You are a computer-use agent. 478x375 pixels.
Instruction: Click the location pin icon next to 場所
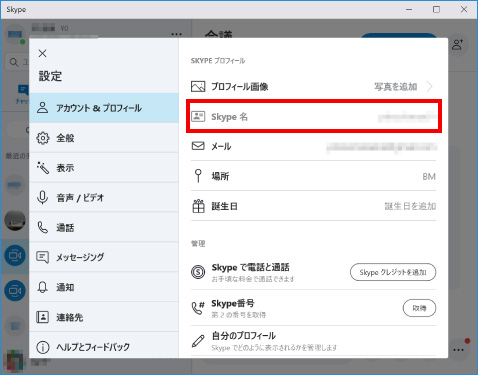click(x=198, y=176)
